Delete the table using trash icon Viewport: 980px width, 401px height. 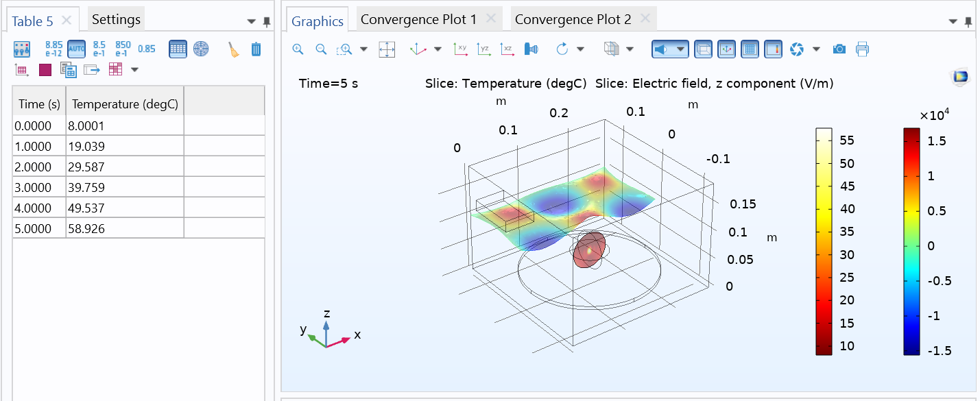pyautogui.click(x=256, y=49)
